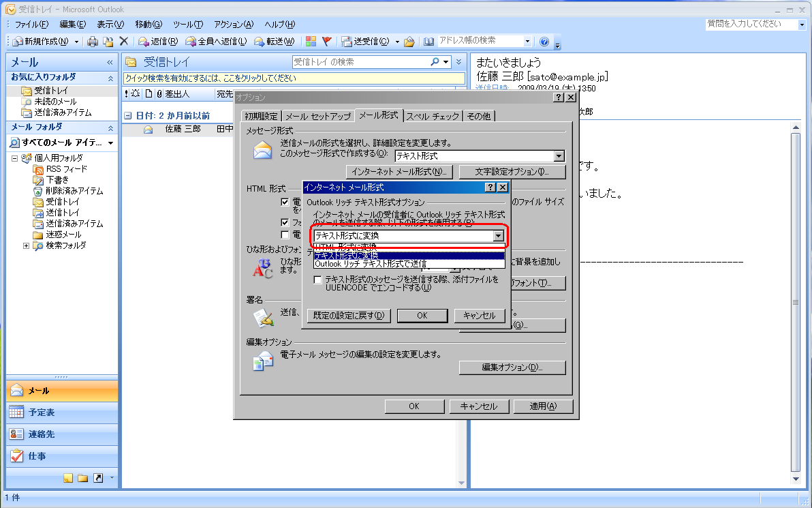Switch to the 仕事 tasks pane
This screenshot has height=508, width=812.
click(62, 456)
